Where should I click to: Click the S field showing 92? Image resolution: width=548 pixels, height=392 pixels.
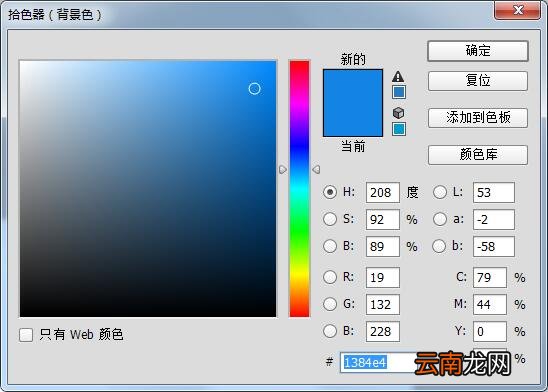(x=383, y=219)
